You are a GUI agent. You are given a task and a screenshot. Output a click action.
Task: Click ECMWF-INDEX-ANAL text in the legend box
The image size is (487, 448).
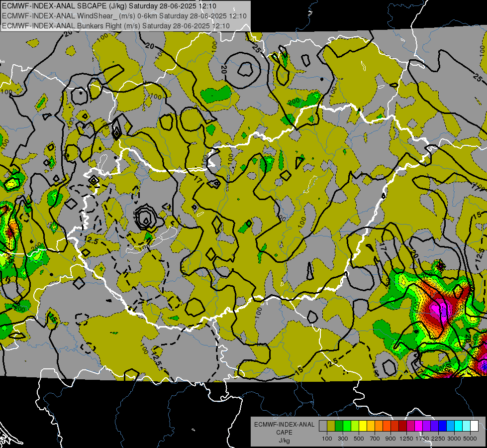coord(285,425)
